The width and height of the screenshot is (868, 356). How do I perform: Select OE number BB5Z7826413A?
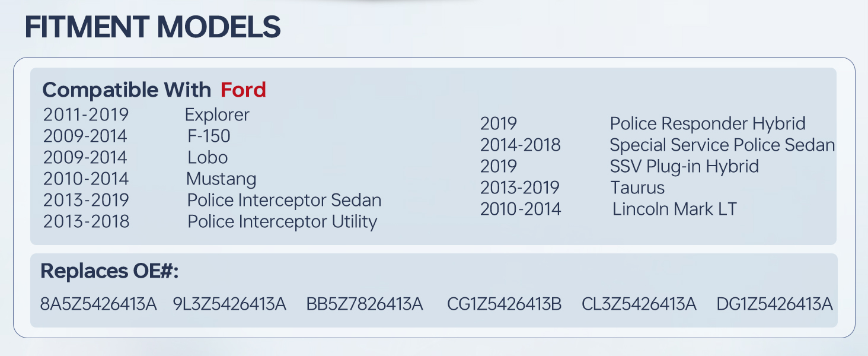click(x=365, y=305)
